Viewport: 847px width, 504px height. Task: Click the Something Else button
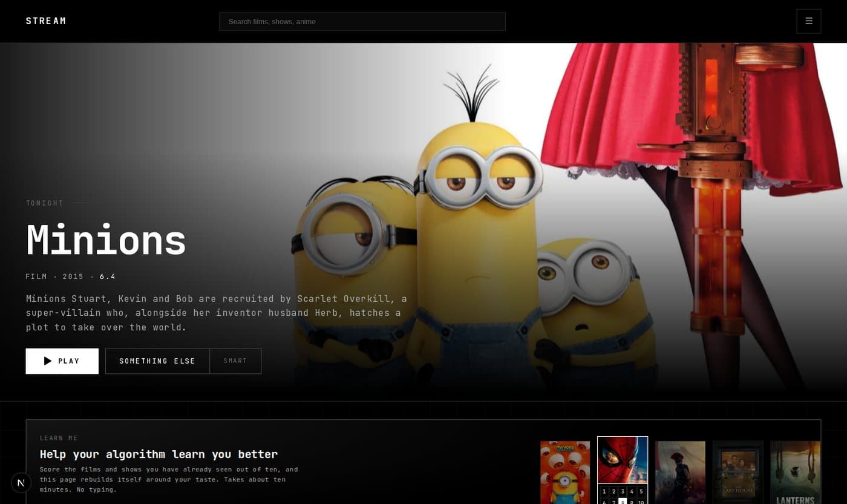pos(157,361)
